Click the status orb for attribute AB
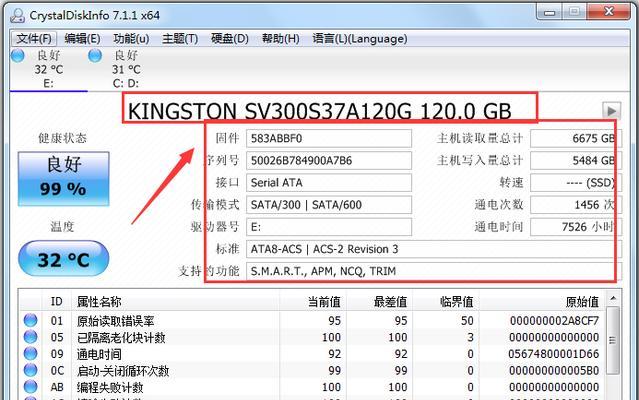Viewport: 639px width, 400px height. coord(30,387)
